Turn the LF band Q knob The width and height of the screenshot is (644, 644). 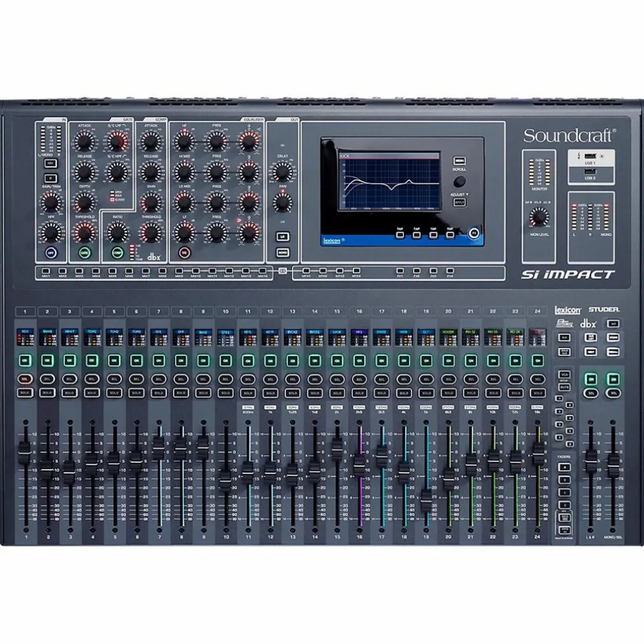coord(249,233)
